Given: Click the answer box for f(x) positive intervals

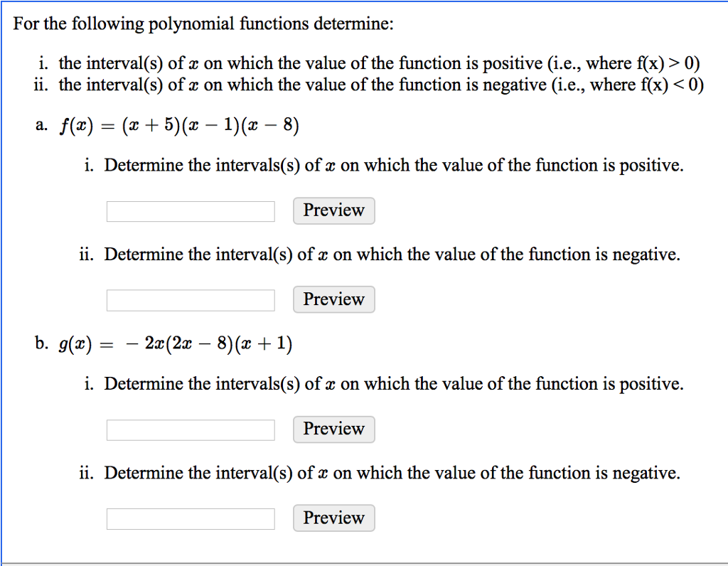Looking at the screenshot, I should coord(190,210).
